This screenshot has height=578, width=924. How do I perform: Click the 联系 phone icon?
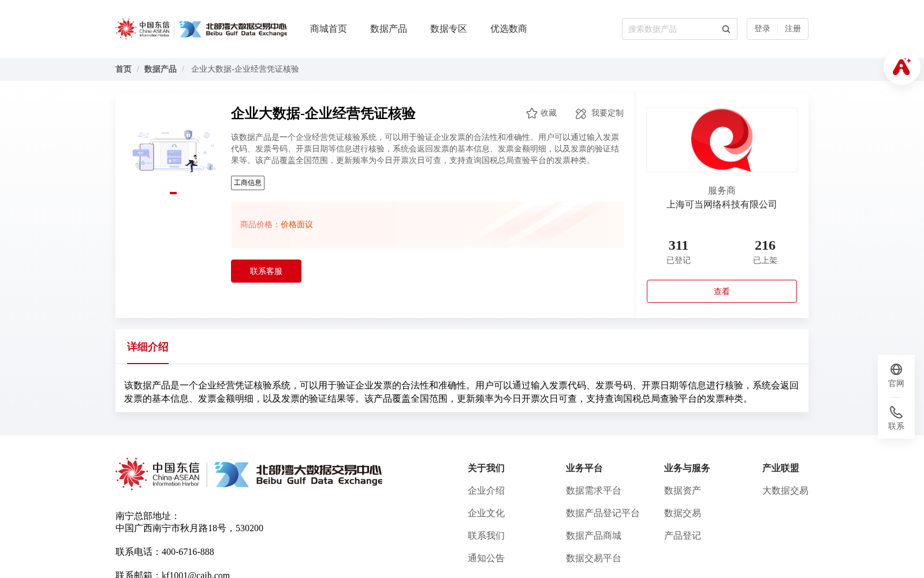[x=896, y=412]
